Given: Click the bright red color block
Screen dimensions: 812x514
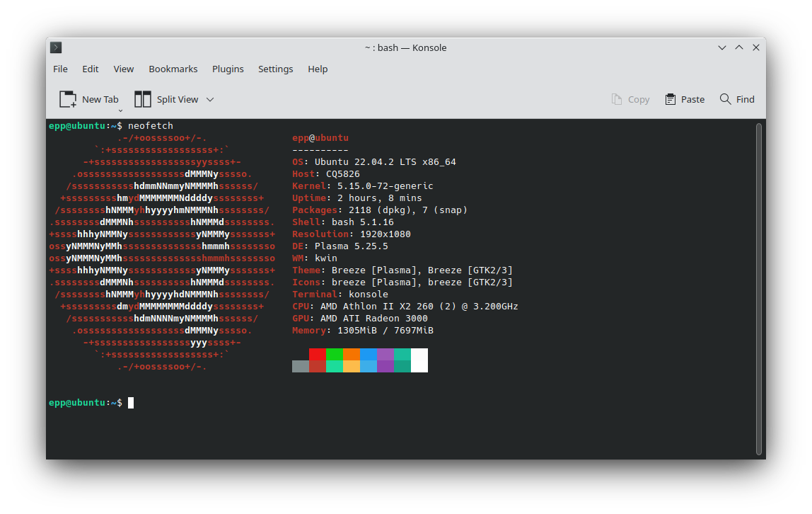Looking at the screenshot, I should click(x=318, y=355).
